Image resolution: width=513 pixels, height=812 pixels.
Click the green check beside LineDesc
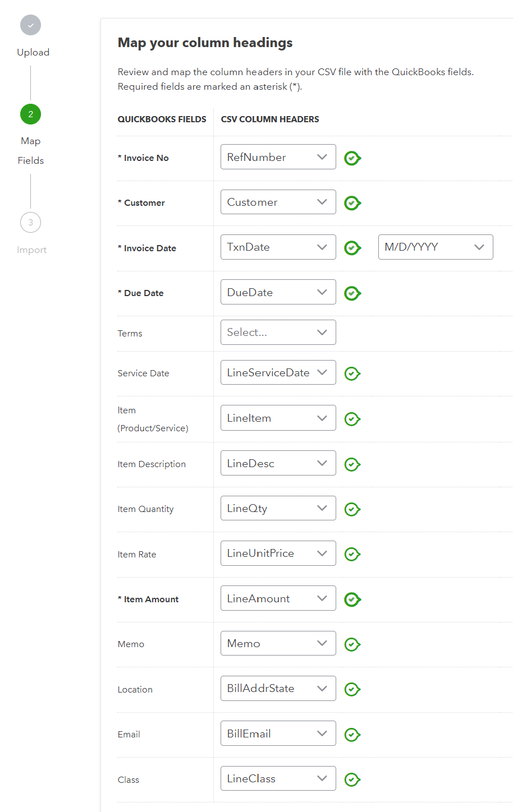click(352, 464)
